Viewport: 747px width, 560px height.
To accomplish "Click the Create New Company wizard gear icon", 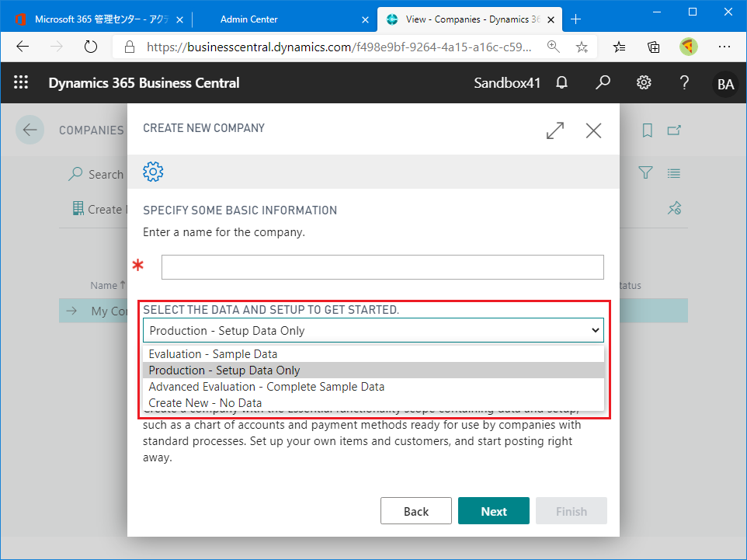I will (153, 172).
